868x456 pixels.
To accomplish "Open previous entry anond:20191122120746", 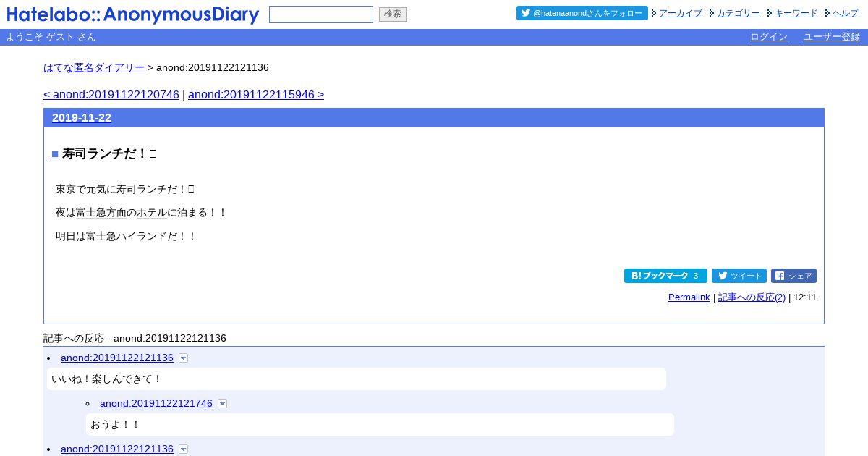I will (x=111, y=94).
